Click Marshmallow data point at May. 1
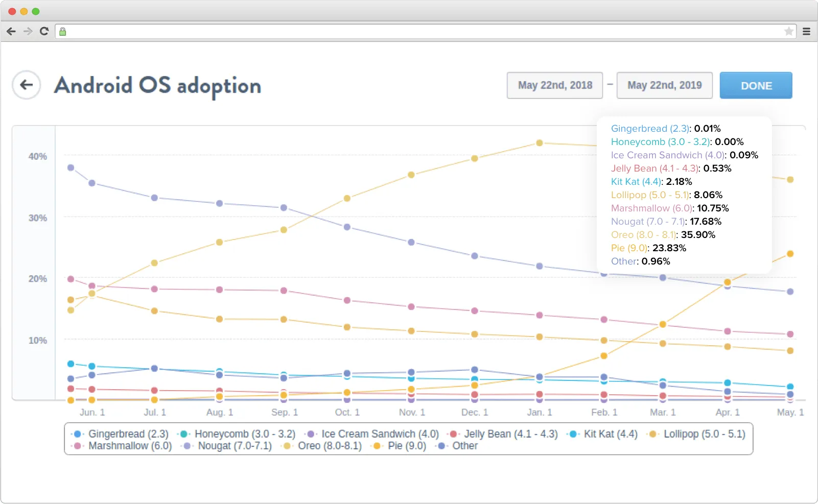Image resolution: width=818 pixels, height=504 pixels. (x=790, y=334)
